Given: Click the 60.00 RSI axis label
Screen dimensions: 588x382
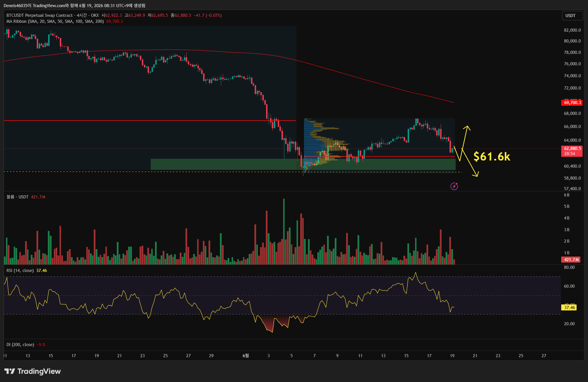Looking at the screenshot, I should 569,286.
